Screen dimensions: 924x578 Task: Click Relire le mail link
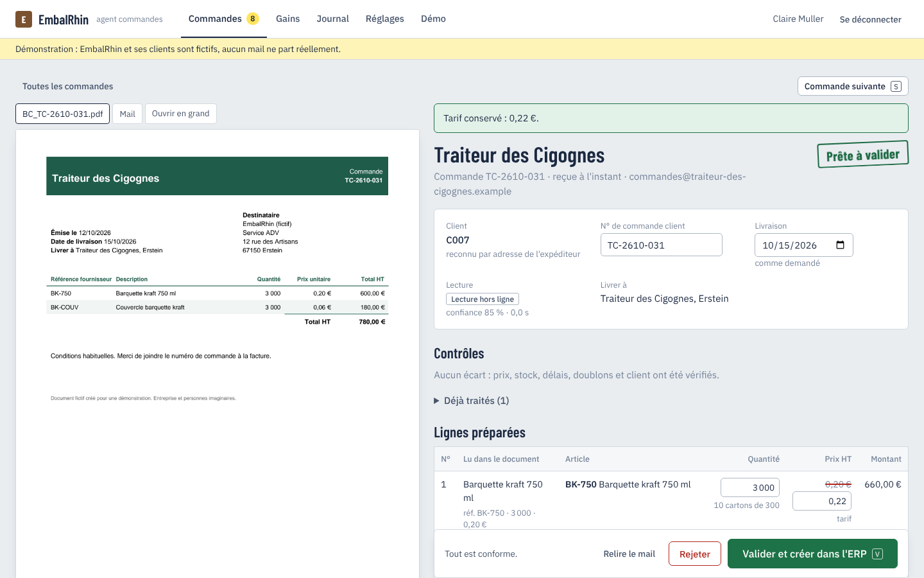click(629, 554)
